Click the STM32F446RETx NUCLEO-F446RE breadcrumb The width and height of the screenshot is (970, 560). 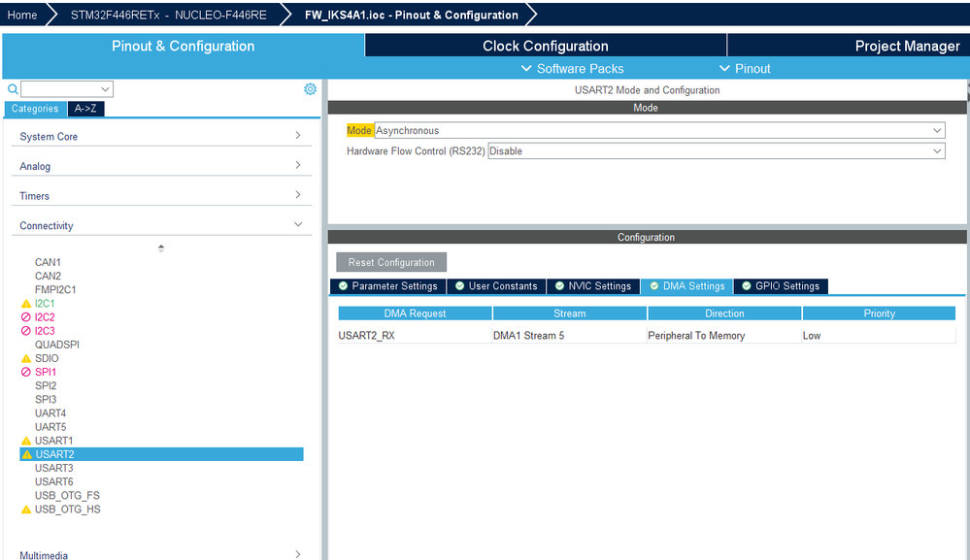(x=168, y=15)
